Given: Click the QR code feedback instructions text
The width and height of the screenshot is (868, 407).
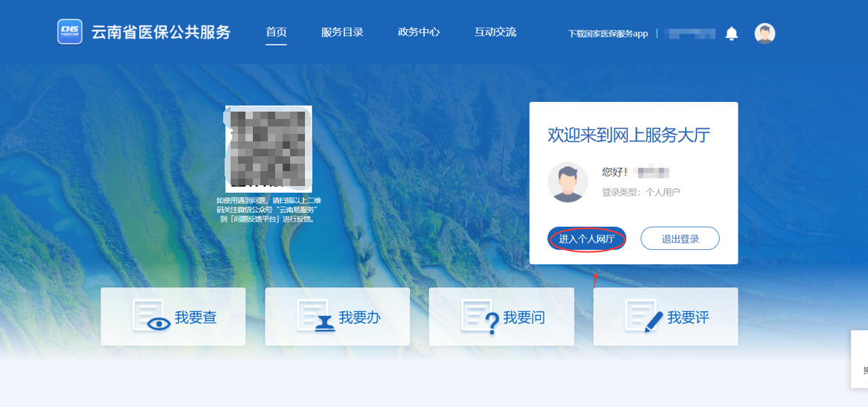Looking at the screenshot, I should (269, 209).
